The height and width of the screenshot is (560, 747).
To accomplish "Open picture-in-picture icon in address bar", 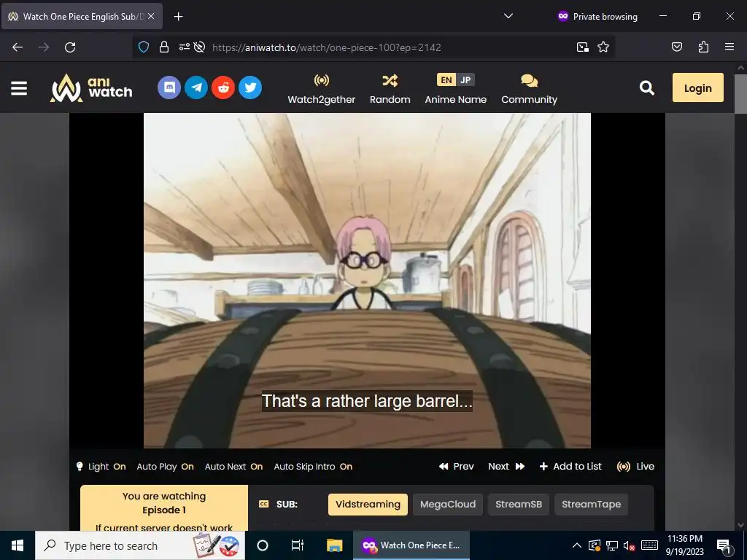I will click(x=583, y=47).
